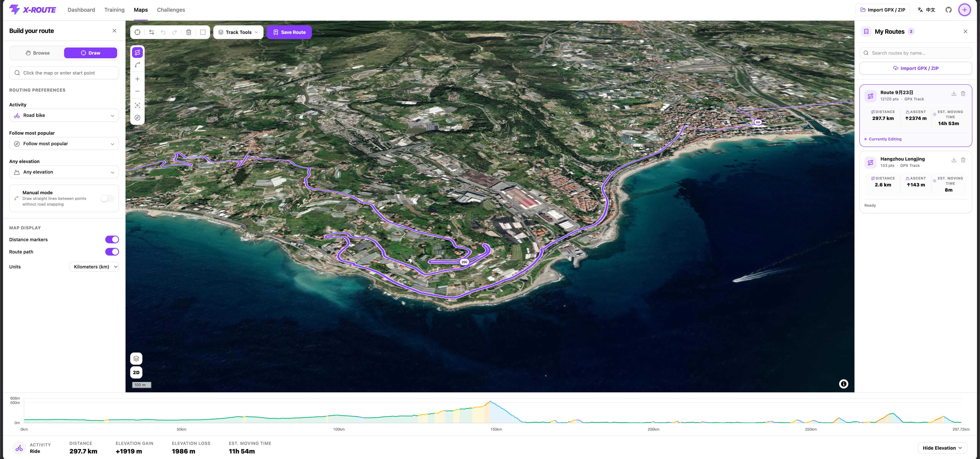The height and width of the screenshot is (459, 980).
Task: Zoom out the map with minus
Action: coord(137,91)
